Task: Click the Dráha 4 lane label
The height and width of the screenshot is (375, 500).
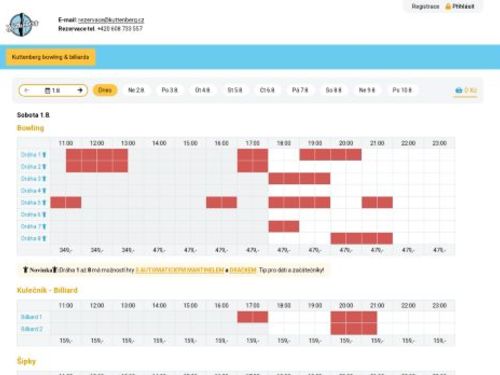Action: [x=33, y=191]
